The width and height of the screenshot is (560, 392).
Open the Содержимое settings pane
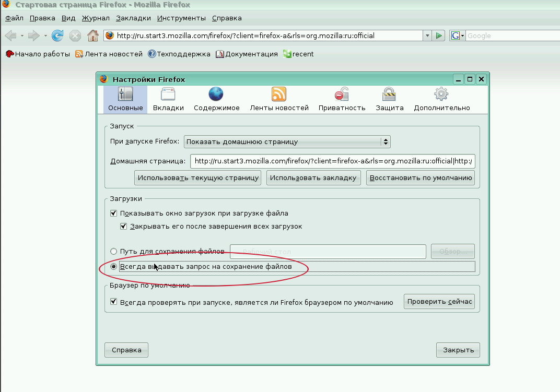click(x=216, y=100)
